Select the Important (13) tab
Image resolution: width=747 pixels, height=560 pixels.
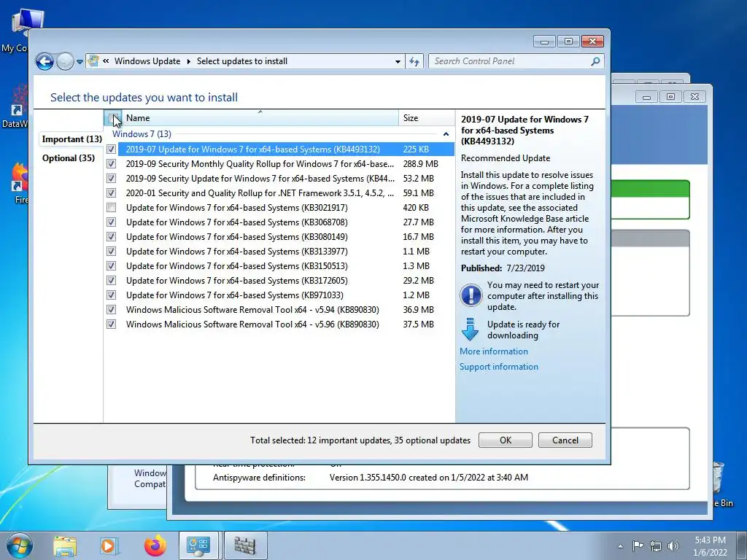click(72, 139)
